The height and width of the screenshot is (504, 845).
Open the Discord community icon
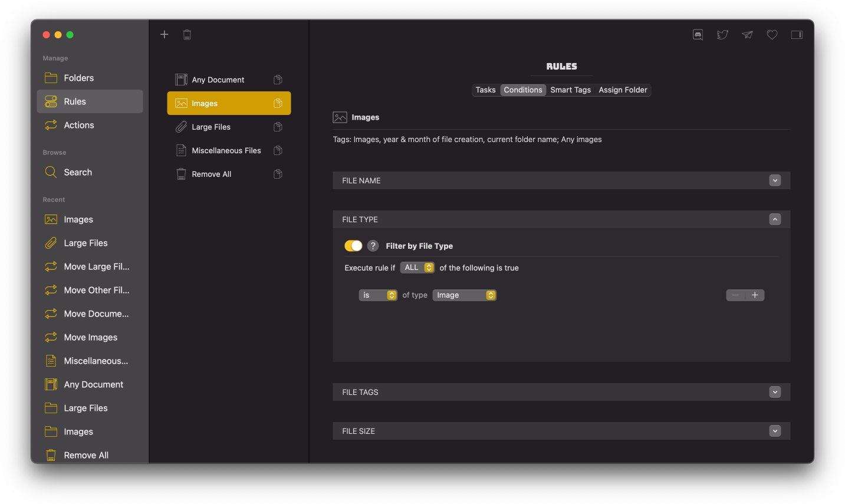(697, 34)
